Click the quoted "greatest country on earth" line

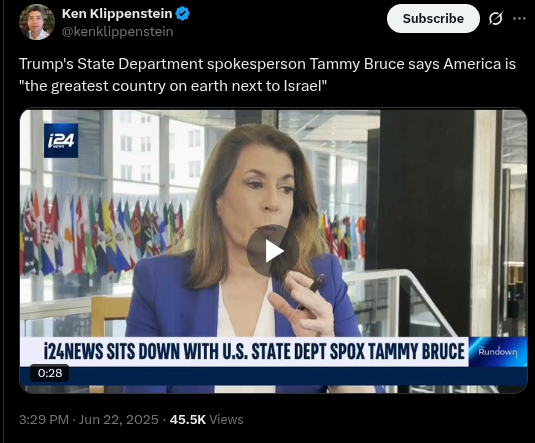coord(173,86)
